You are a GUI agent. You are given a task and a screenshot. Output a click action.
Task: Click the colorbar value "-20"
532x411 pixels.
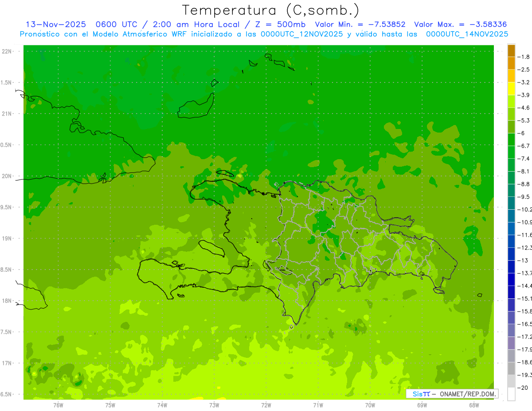pos(523,388)
